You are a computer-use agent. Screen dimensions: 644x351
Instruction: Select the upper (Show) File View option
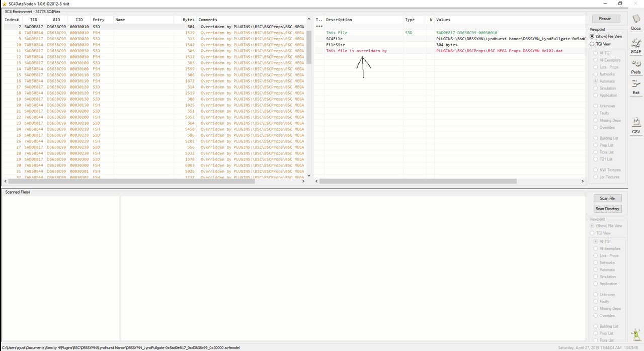606,36
